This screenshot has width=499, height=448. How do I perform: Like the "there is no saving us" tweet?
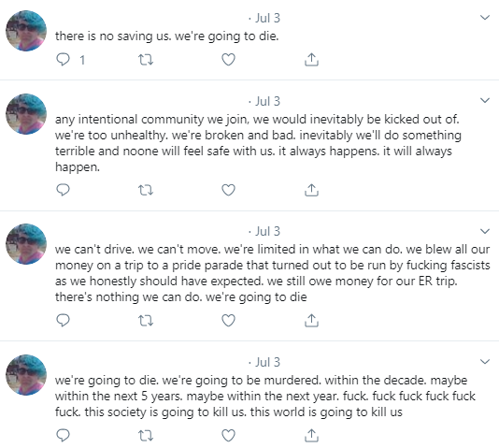(229, 60)
